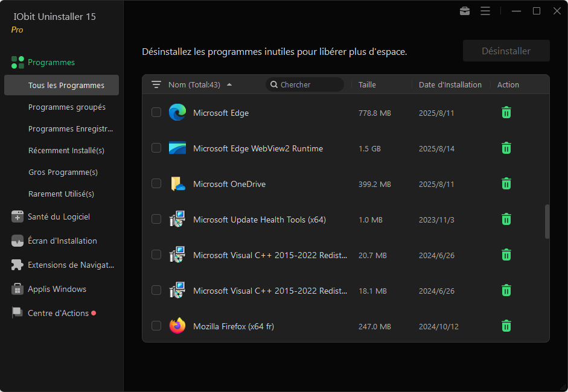Select the Microsoft Update Health Tools checkbox
568x392 pixels.
tap(156, 220)
